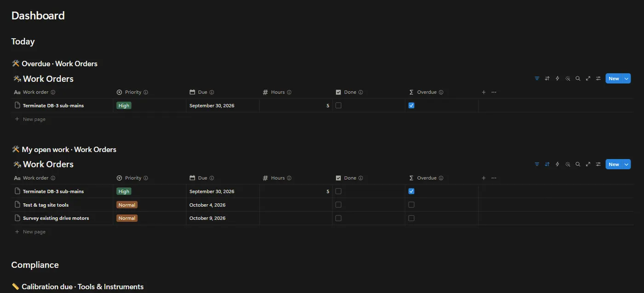Toggle Overdue checkbox for Terminate DB-3 in Overdue section

click(411, 105)
